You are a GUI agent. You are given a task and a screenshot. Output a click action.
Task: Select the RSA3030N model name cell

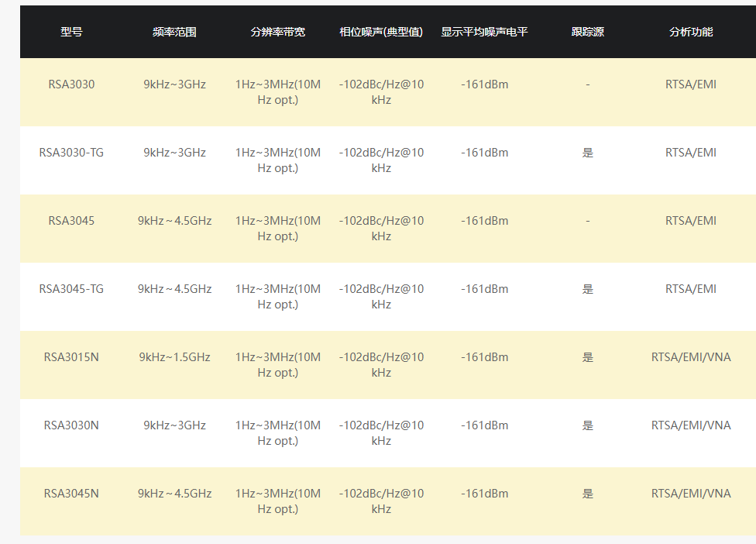pyautogui.click(x=71, y=425)
